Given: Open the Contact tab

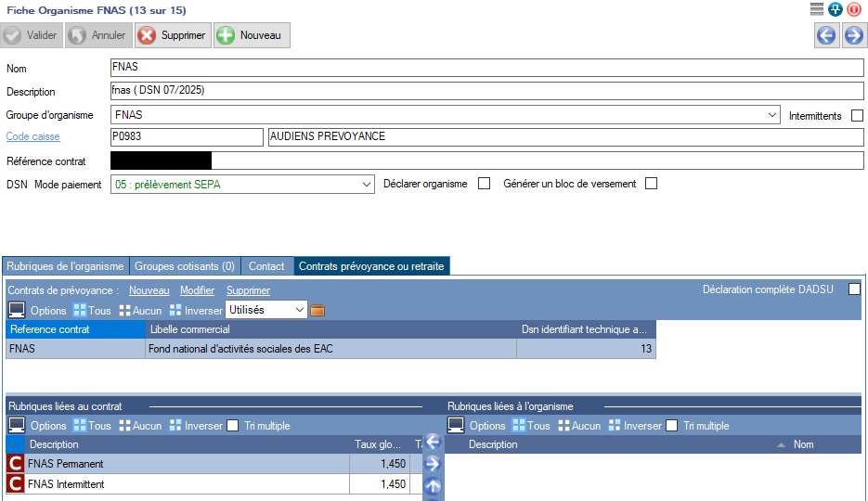Looking at the screenshot, I should click(x=266, y=266).
